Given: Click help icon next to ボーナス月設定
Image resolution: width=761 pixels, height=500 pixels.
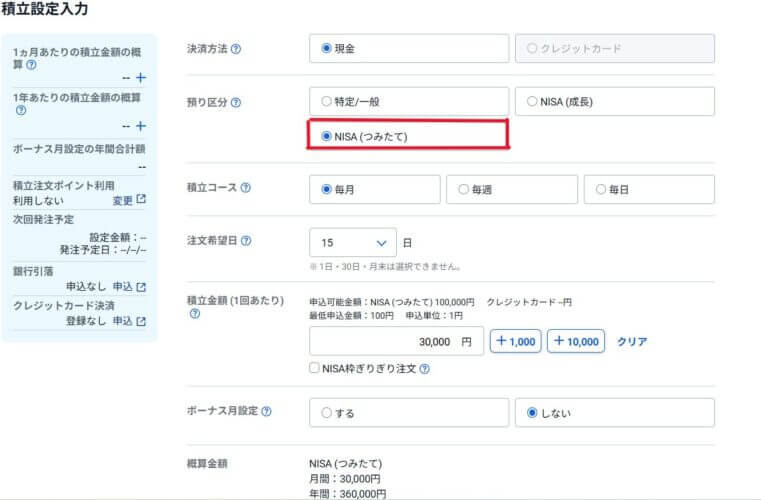Looking at the screenshot, I should click(266, 411).
